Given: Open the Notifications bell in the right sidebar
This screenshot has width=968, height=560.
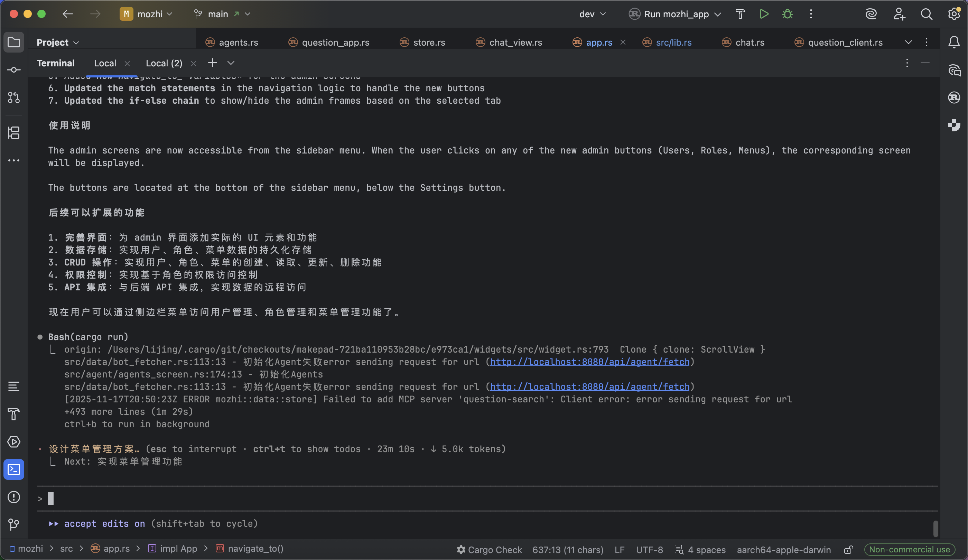Looking at the screenshot, I should [x=954, y=42].
